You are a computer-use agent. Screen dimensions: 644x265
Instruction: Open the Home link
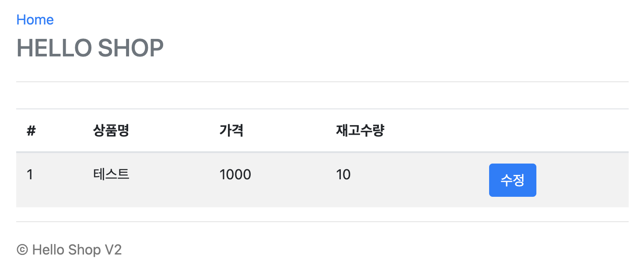click(35, 20)
